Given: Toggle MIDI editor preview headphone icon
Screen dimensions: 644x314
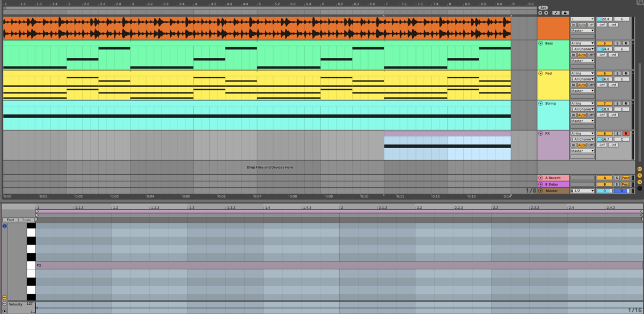Looking at the screenshot, I should click(5, 226).
